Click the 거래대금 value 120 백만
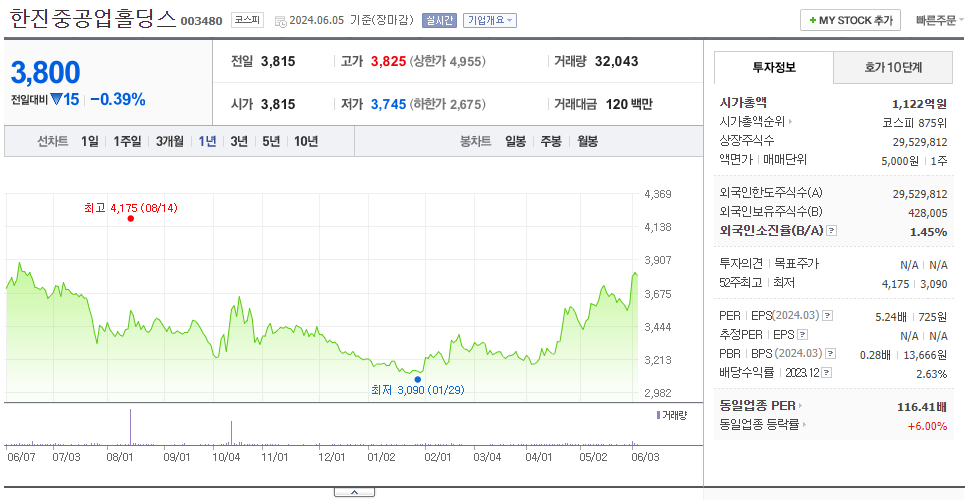This screenshot has width=968, height=500. (x=628, y=104)
